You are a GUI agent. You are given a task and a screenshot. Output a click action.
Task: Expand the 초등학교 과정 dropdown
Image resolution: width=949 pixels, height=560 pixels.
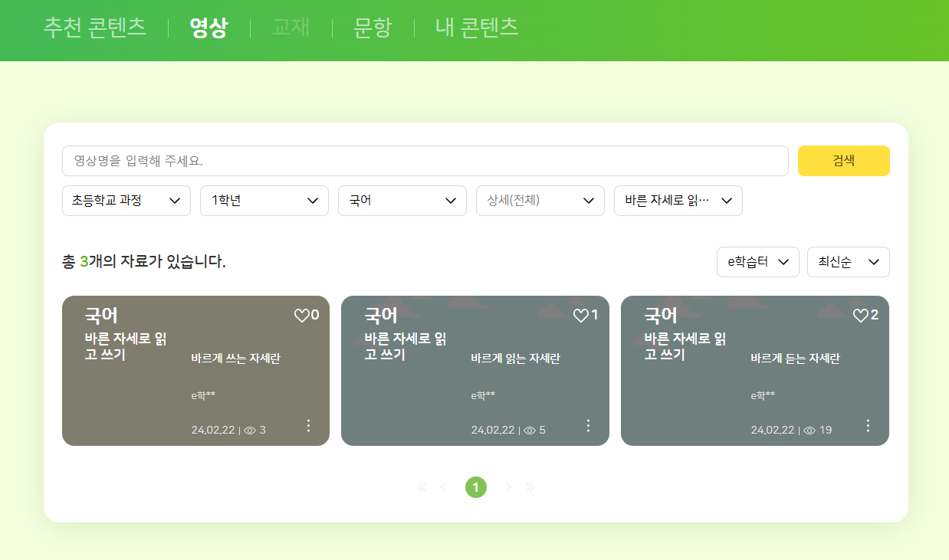[126, 201]
